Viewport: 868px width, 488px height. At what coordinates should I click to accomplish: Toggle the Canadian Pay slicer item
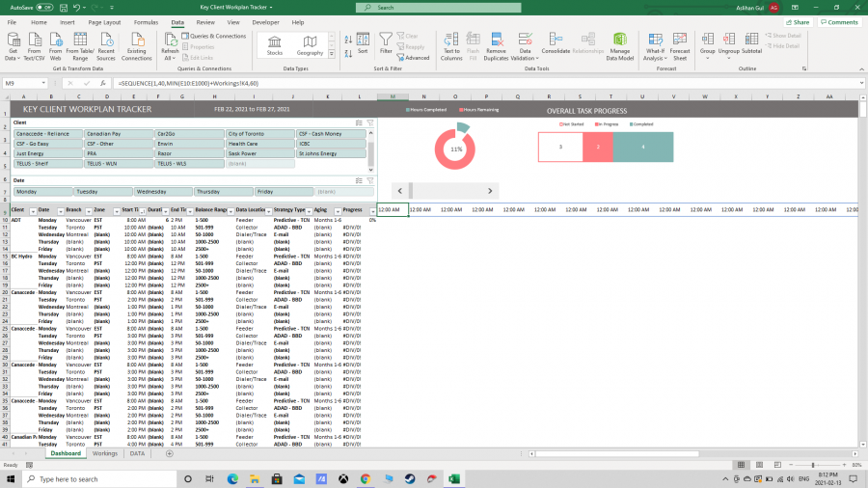(x=119, y=134)
